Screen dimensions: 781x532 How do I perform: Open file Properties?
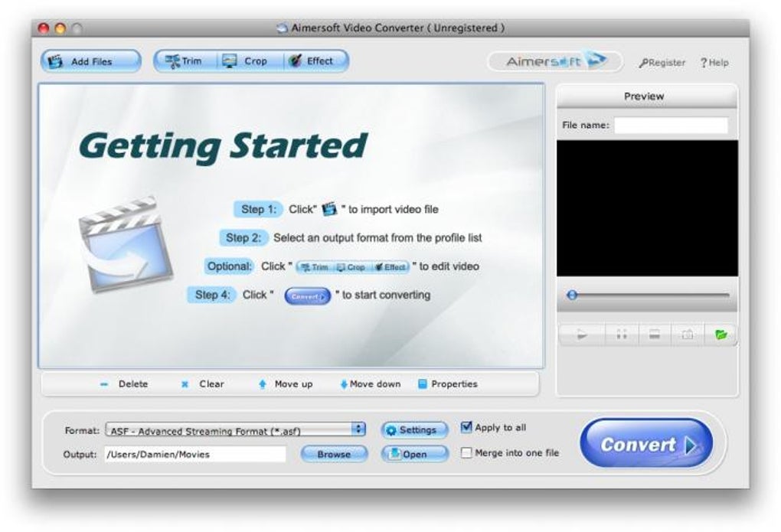coord(447,384)
